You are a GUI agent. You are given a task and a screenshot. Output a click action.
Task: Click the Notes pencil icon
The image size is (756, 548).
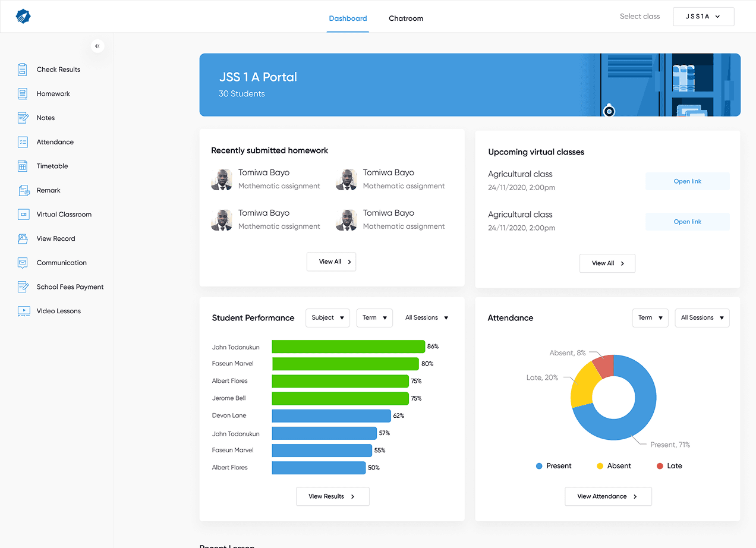point(23,118)
